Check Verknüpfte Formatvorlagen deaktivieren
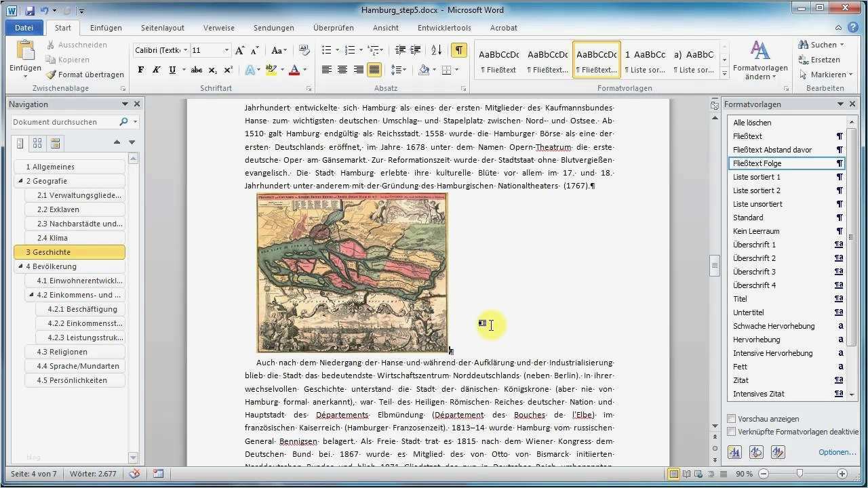Viewport: 868px width, 488px height. [x=731, y=430]
